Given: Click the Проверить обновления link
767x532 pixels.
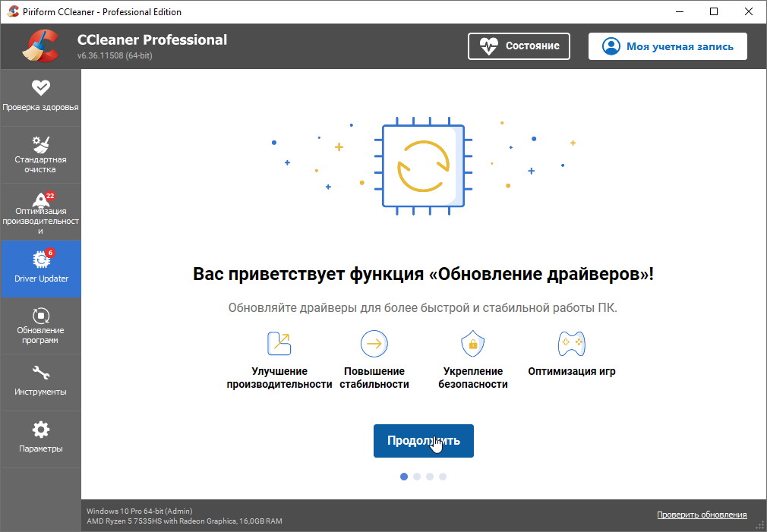Looking at the screenshot, I should (x=702, y=515).
